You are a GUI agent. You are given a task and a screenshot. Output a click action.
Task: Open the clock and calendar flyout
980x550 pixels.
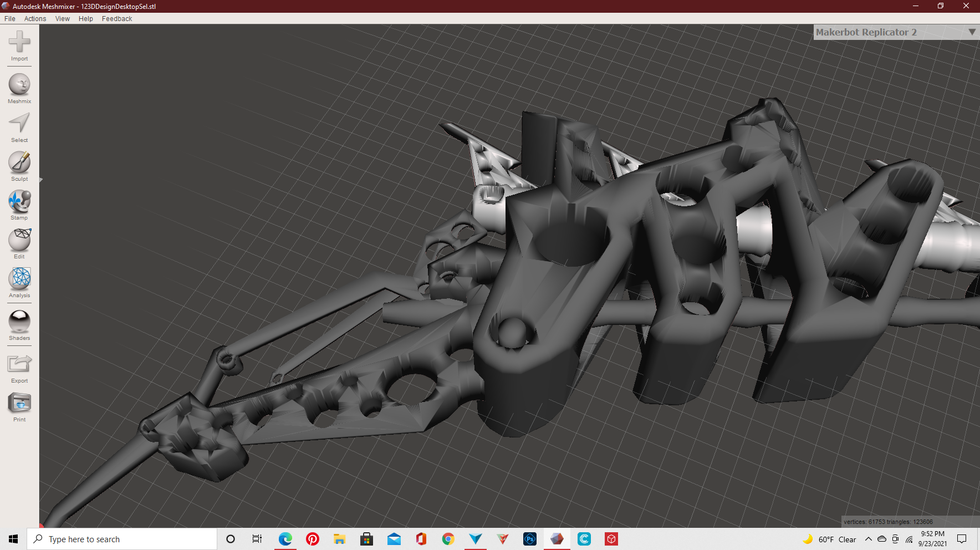coord(933,539)
